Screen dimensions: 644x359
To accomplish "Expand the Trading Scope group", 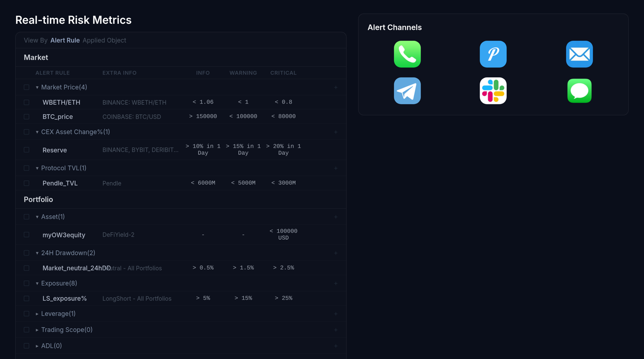I will pyautogui.click(x=37, y=330).
